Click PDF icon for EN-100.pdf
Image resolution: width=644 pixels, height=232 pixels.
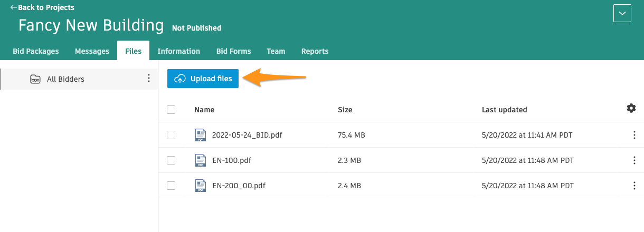pyautogui.click(x=200, y=160)
